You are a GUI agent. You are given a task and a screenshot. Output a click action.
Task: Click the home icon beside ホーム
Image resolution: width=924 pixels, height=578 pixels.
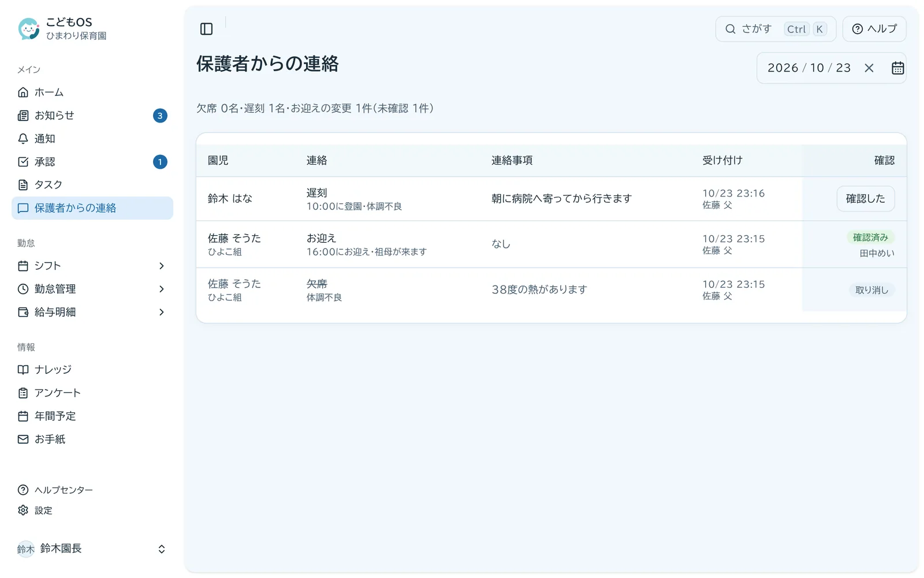[23, 92]
